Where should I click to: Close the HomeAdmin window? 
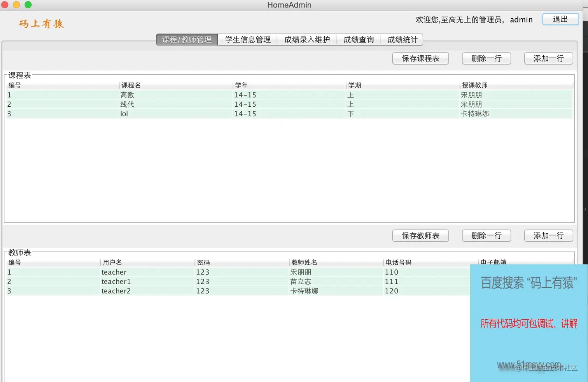click(5, 5)
